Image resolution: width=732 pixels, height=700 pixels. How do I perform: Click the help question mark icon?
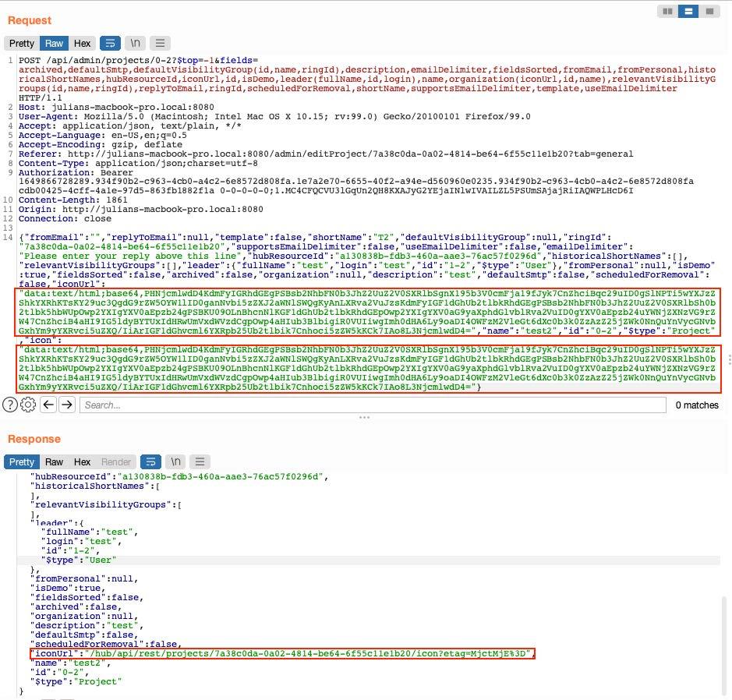(10, 404)
